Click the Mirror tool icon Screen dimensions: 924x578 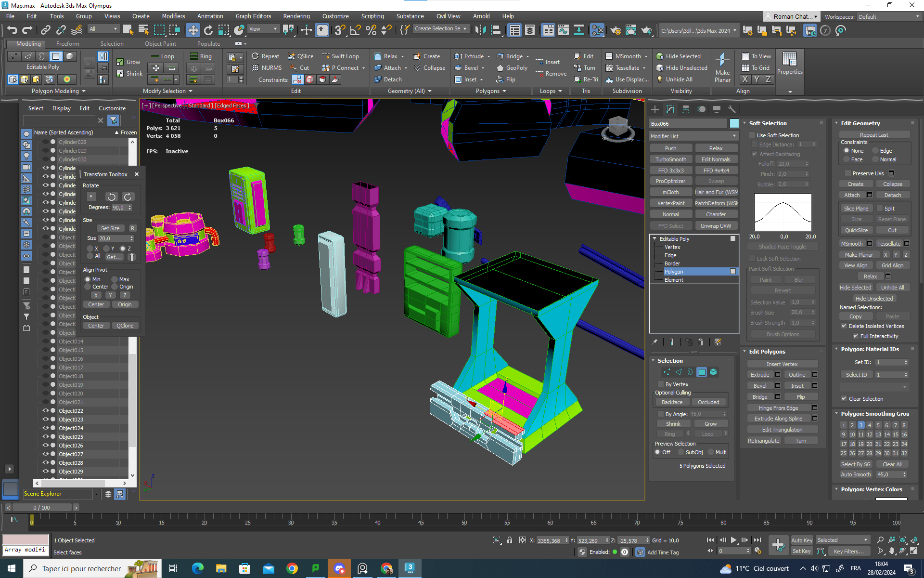tap(480, 30)
